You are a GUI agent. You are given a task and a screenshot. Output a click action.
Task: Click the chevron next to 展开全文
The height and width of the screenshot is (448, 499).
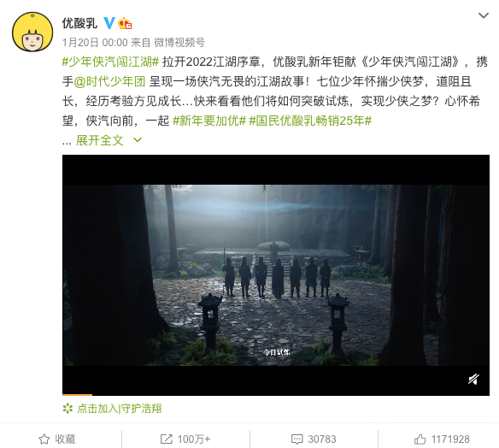pos(138,139)
